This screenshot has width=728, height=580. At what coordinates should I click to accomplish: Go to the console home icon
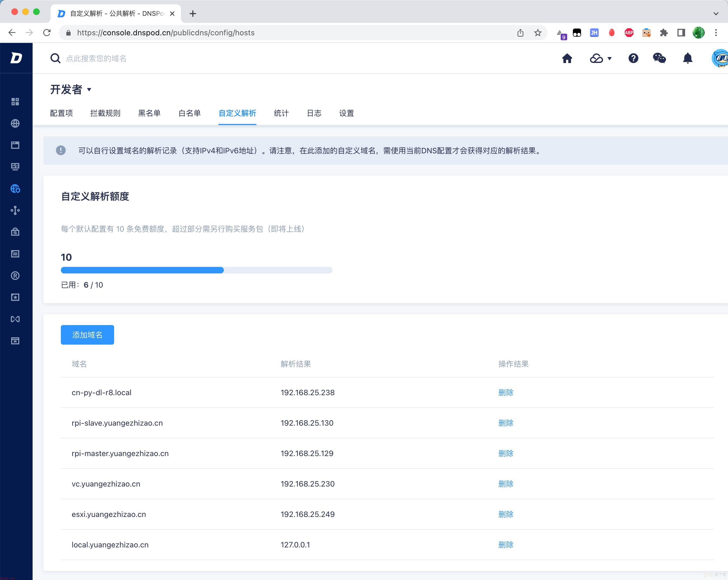[x=567, y=58]
